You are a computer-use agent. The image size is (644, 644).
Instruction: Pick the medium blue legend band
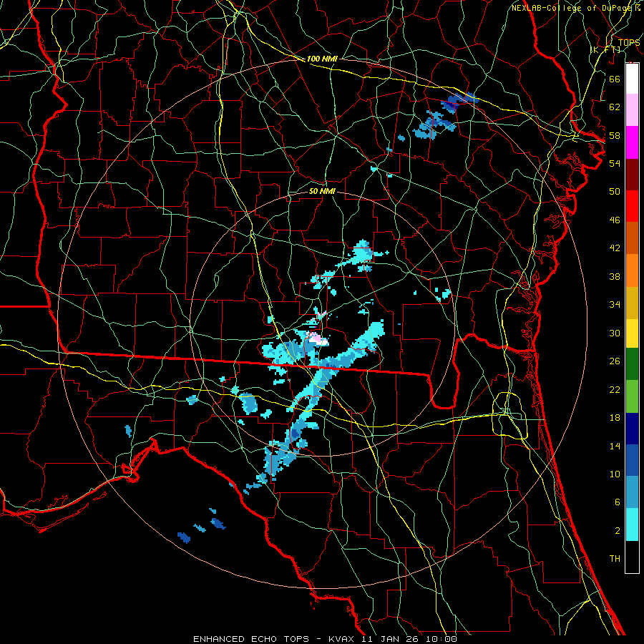coord(632,460)
